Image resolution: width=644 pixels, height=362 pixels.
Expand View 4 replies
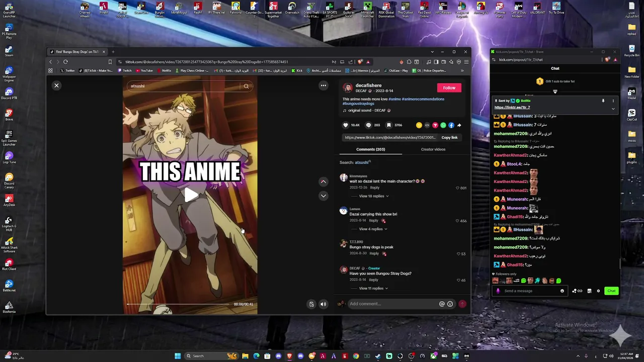373,229
